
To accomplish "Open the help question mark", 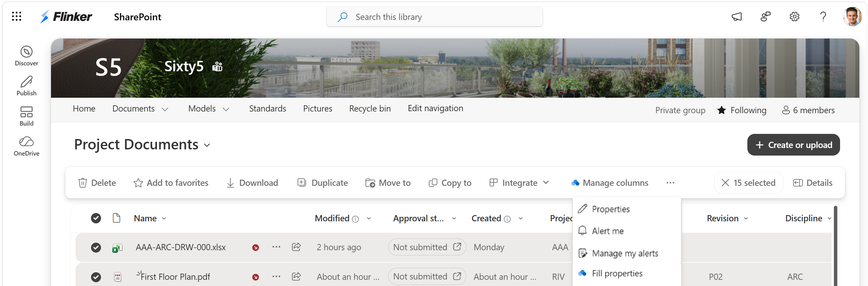I will tap(823, 17).
